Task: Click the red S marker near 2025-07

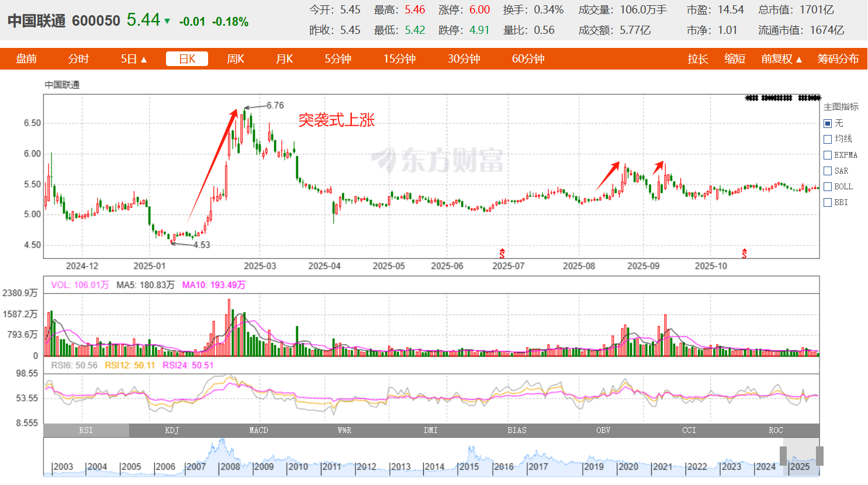Action: [x=502, y=253]
